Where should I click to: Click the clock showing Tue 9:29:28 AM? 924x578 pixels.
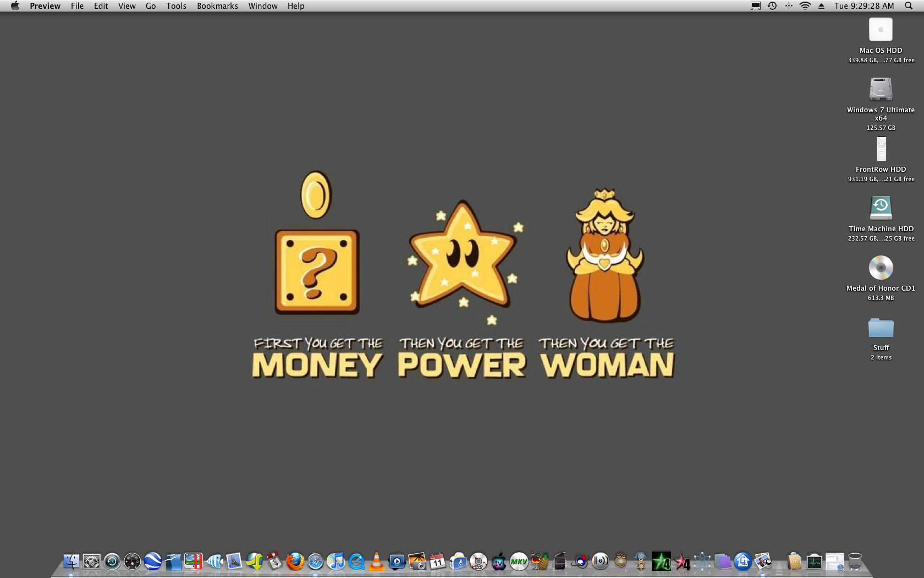point(864,6)
